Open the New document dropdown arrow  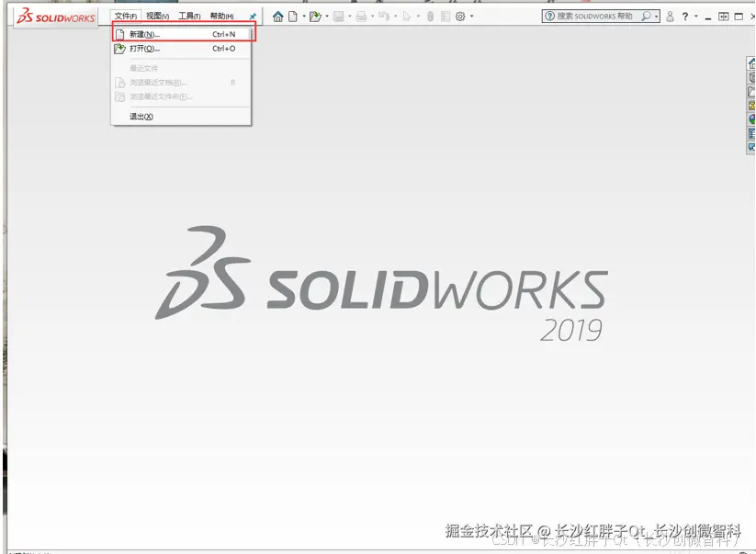click(303, 16)
